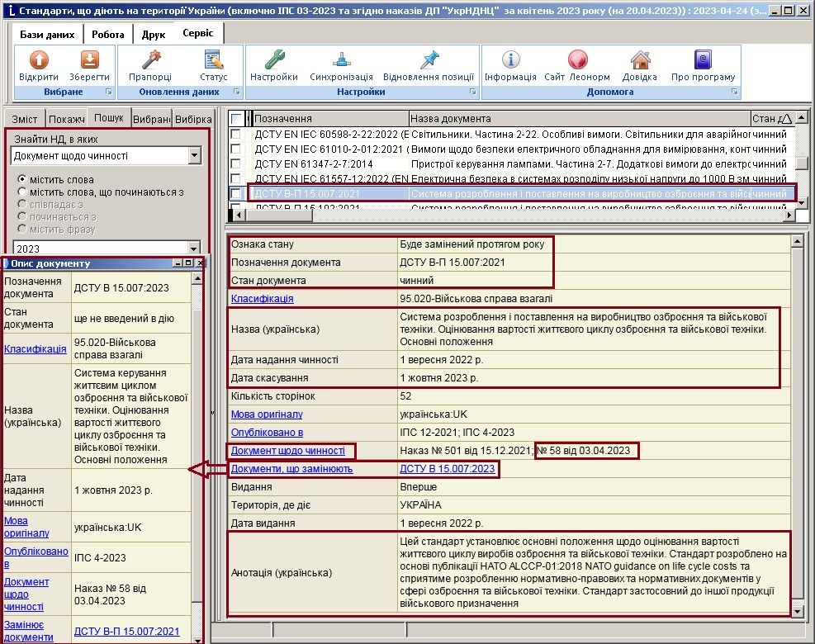This screenshot has height=644, width=815.
Task: Click Класифікація link in Опис документу window
Action: [x=36, y=348]
